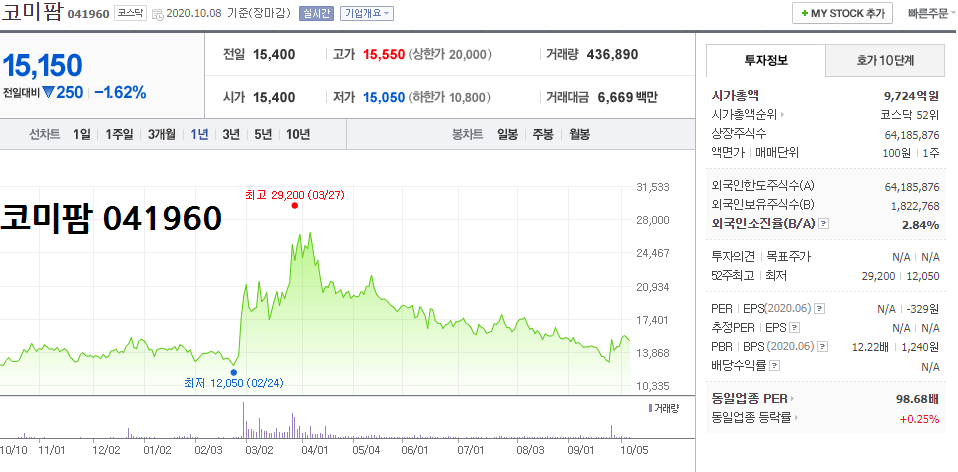Select the 1년 line chart period
This screenshot has width=958, height=472.
click(199, 134)
